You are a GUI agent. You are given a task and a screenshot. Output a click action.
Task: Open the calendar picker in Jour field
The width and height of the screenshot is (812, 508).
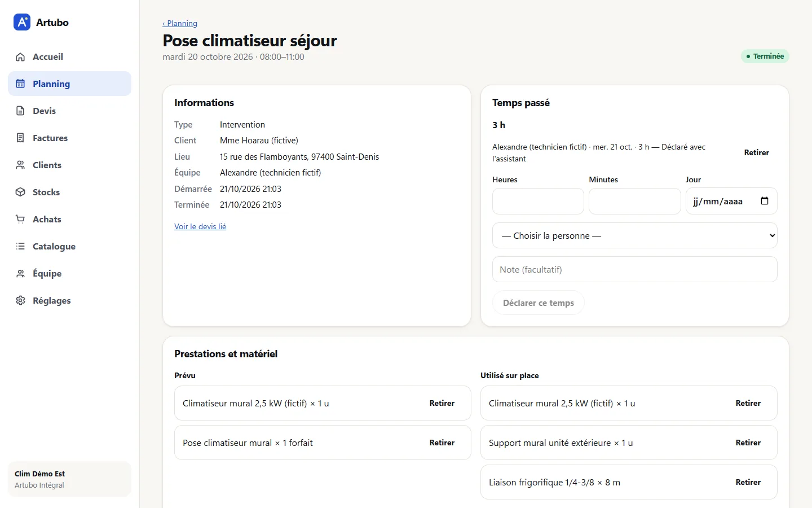(x=765, y=201)
